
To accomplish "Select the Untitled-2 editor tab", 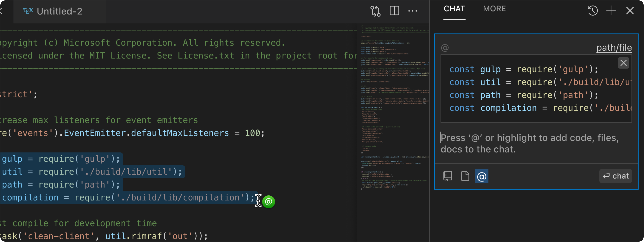I will pos(60,11).
